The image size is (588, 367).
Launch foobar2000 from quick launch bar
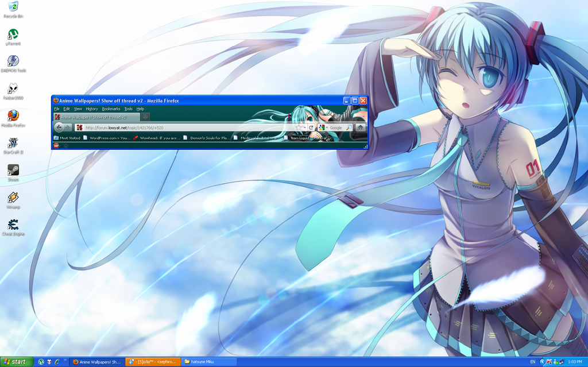point(49,362)
